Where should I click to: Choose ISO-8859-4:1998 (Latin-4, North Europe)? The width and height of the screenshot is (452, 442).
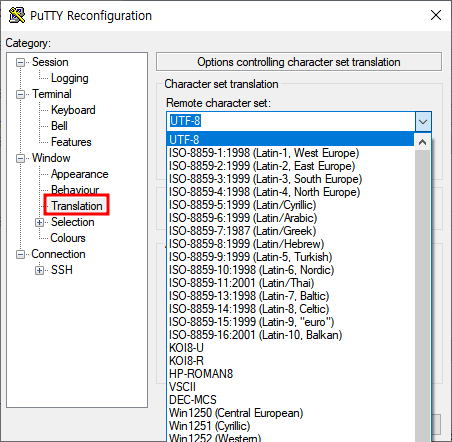tap(290, 192)
